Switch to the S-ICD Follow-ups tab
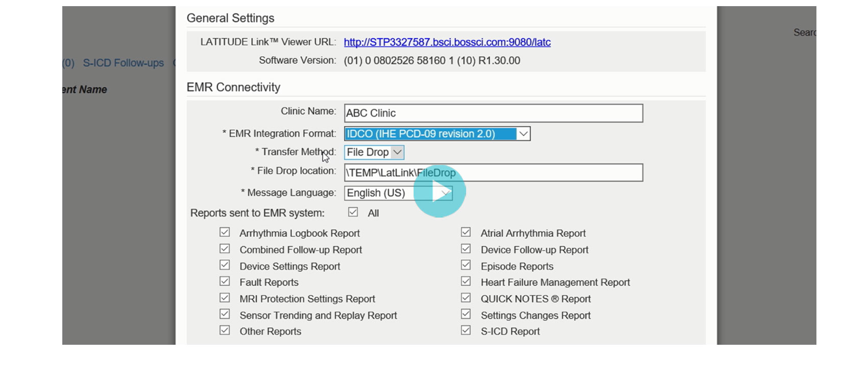Viewport: 868px width, 380px height. (123, 63)
